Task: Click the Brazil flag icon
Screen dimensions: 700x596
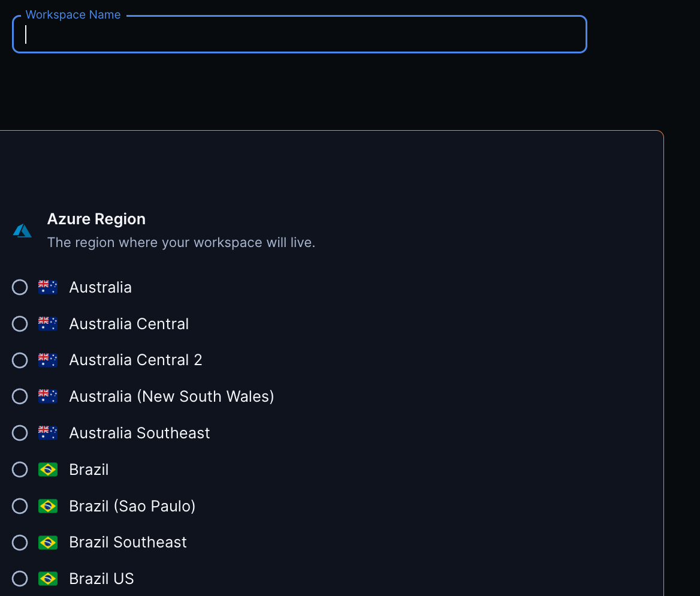Action: tap(47, 469)
